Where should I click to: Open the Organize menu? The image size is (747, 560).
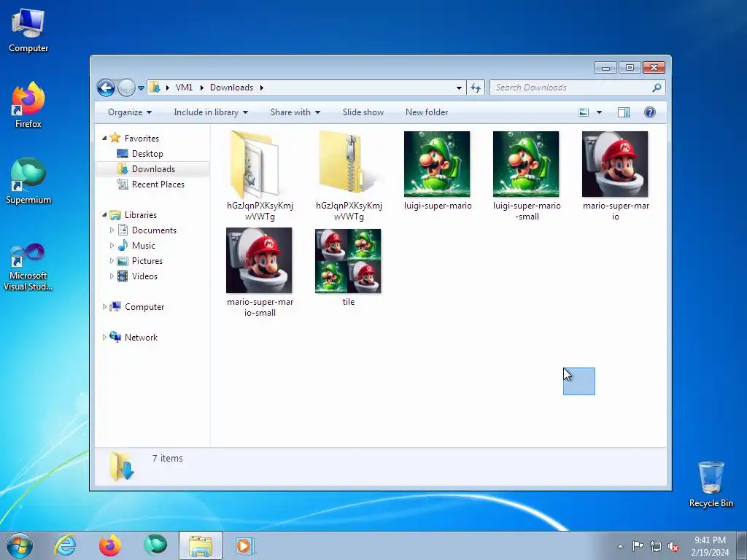[x=130, y=112]
